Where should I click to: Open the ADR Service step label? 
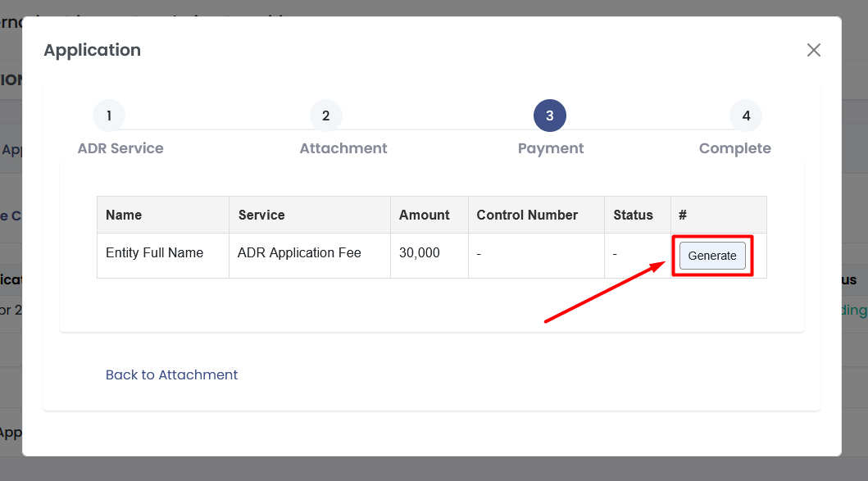tap(120, 148)
